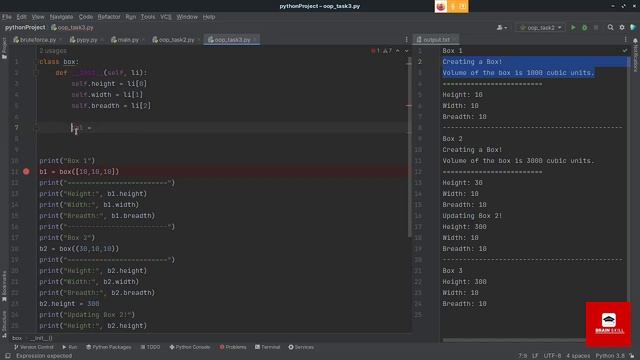This screenshot has height=360, width=640.
Task: Open the Problems tool window
Action: click(x=233, y=347)
